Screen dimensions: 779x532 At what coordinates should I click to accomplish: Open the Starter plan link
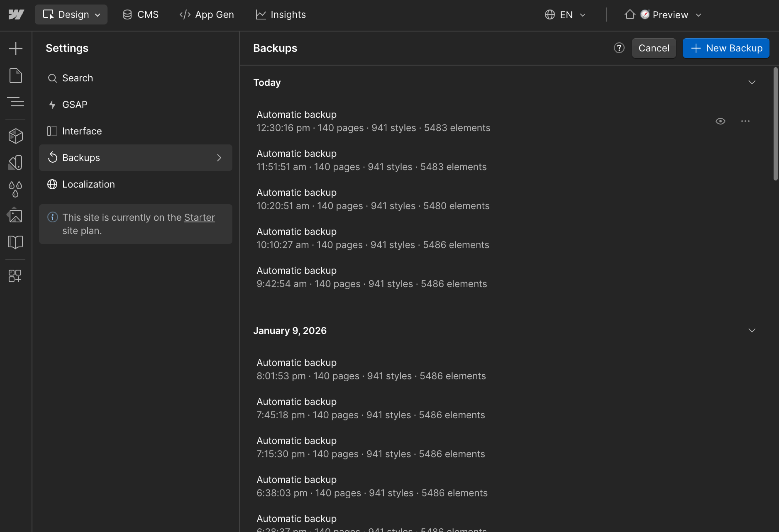[x=199, y=217]
